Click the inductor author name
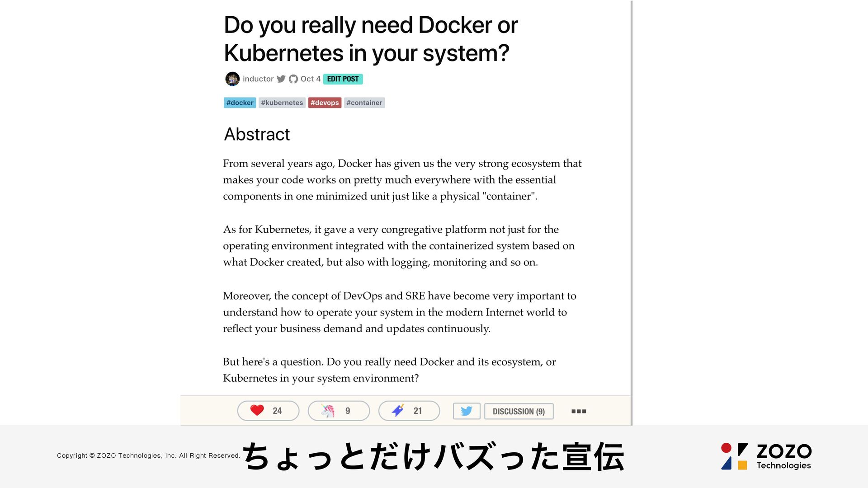The width and height of the screenshot is (868, 488). (258, 79)
